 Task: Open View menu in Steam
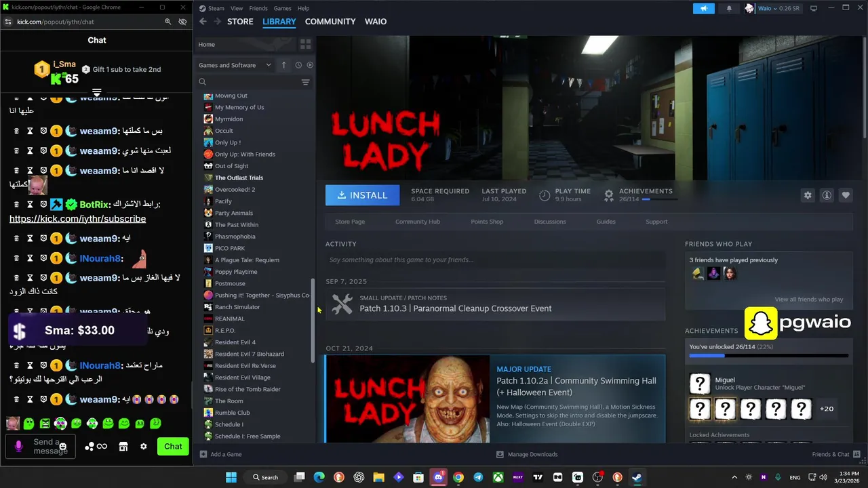point(237,8)
